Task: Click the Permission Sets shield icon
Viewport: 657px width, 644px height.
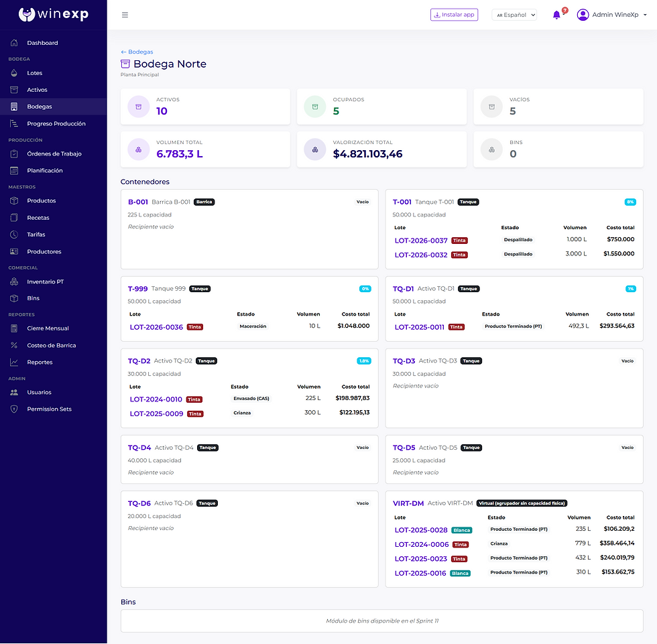Action: (x=14, y=409)
